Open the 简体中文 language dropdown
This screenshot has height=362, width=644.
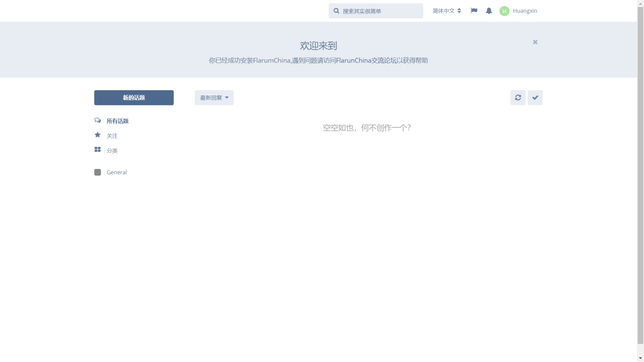447,11
